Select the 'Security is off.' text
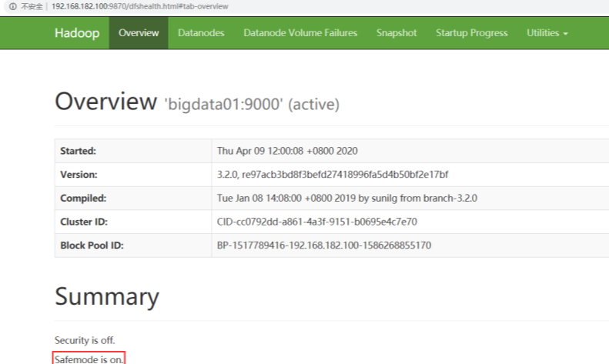Viewport: 609px width, 364px height. [85, 340]
